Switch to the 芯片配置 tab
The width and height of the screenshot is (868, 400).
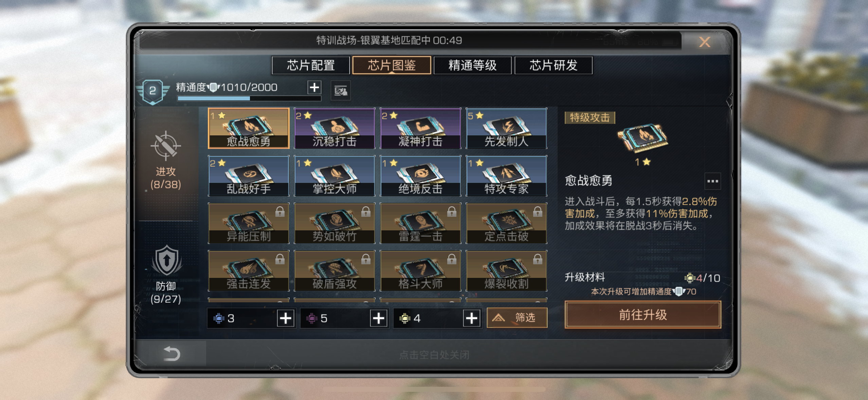311,65
